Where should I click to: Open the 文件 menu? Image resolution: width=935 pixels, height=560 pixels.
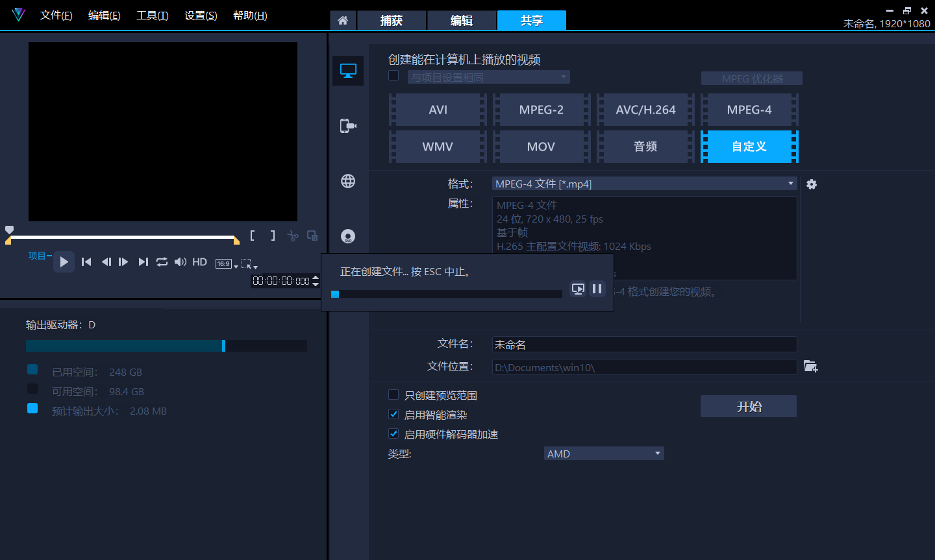point(56,15)
